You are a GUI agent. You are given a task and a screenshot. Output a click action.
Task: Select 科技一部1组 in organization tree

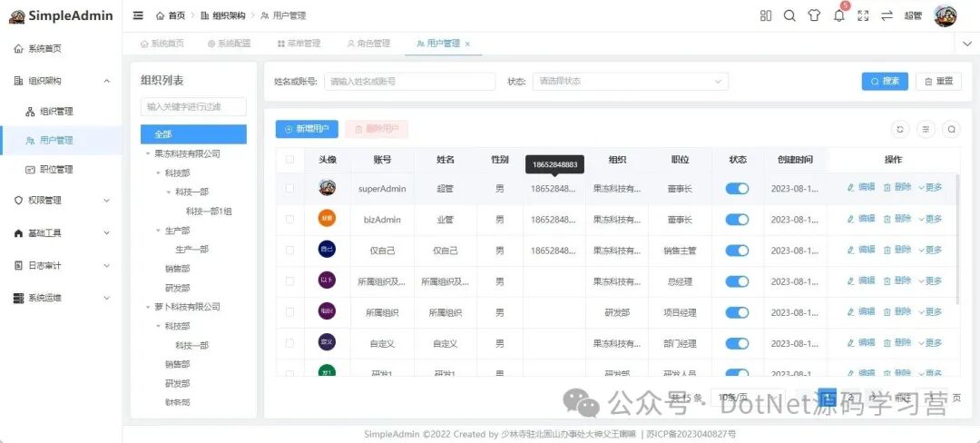click(209, 212)
